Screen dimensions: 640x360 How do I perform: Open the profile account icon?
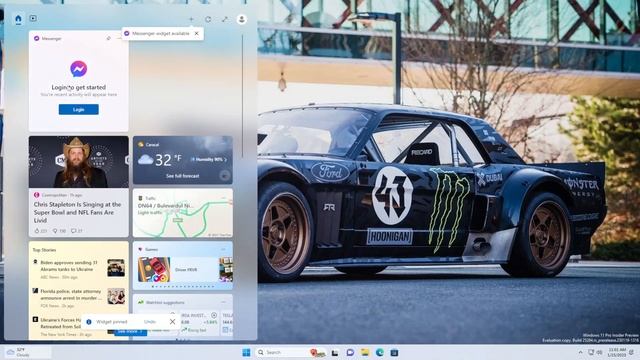[242, 19]
